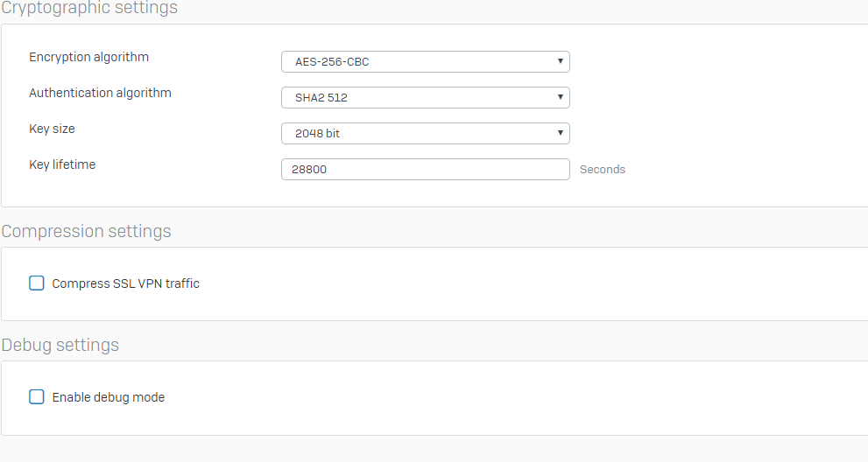Tick the Enable debug mode checkbox
Screen dimensions: 868x462
37,397
